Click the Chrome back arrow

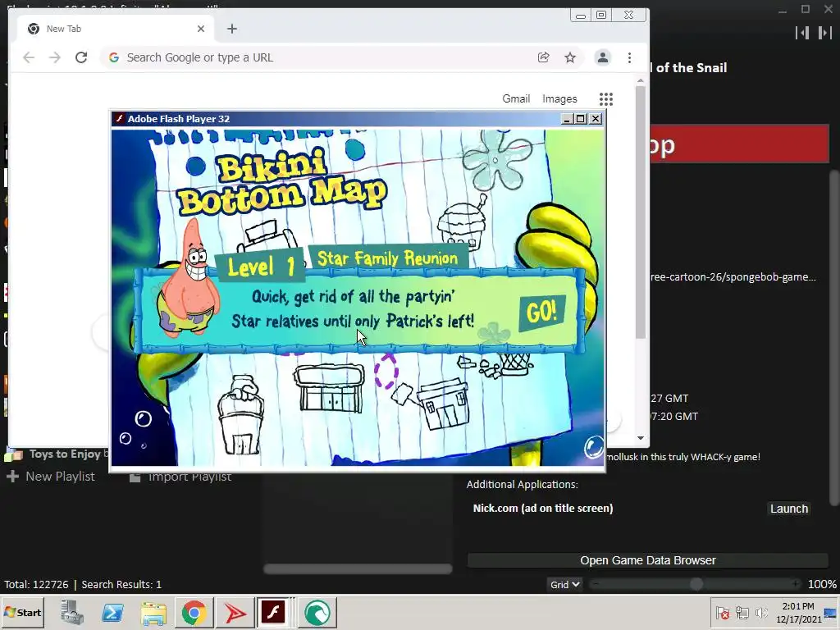tap(29, 57)
